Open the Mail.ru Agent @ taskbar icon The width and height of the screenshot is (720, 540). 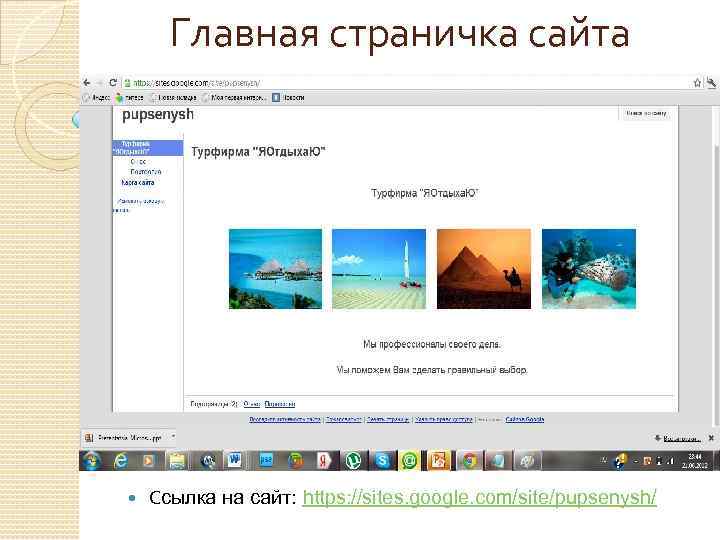pyautogui.click(x=409, y=461)
